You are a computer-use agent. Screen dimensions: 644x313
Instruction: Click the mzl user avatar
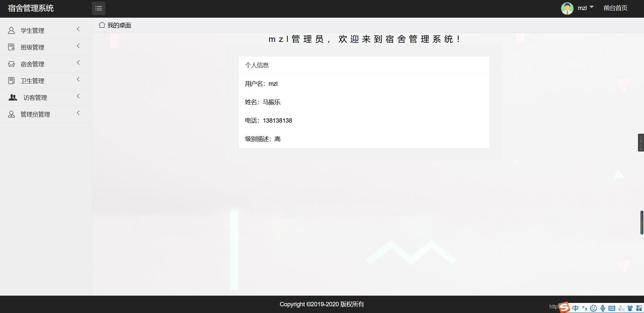(x=567, y=8)
